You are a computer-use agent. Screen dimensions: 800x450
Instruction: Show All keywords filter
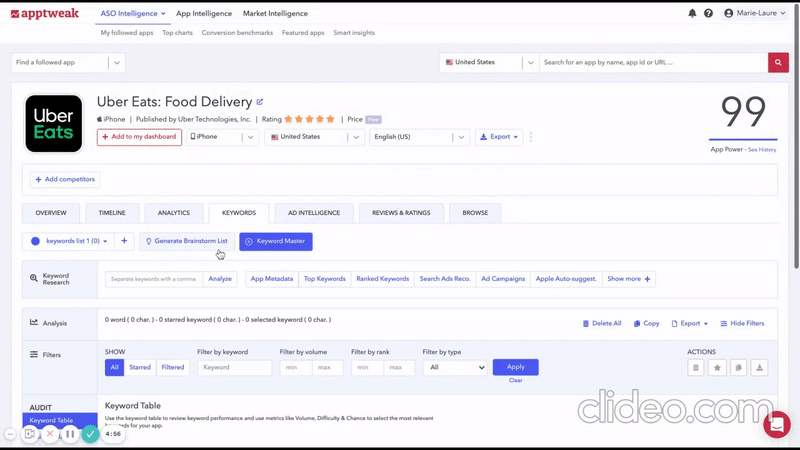click(114, 367)
